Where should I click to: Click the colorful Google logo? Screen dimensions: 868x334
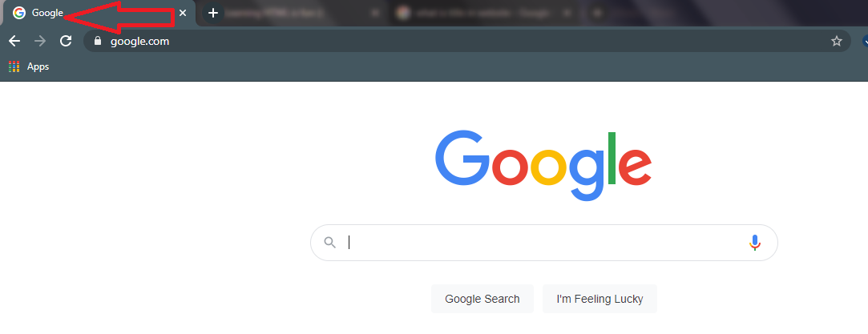tap(543, 165)
